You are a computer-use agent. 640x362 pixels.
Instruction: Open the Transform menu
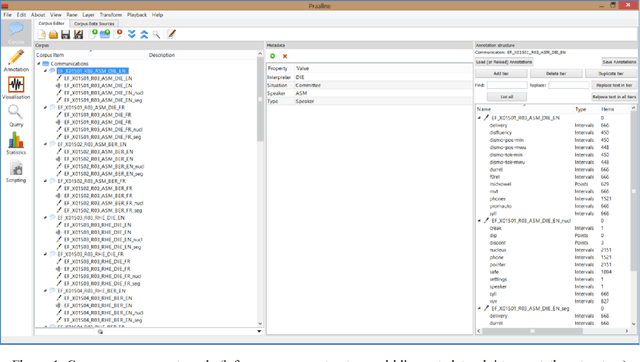point(111,15)
